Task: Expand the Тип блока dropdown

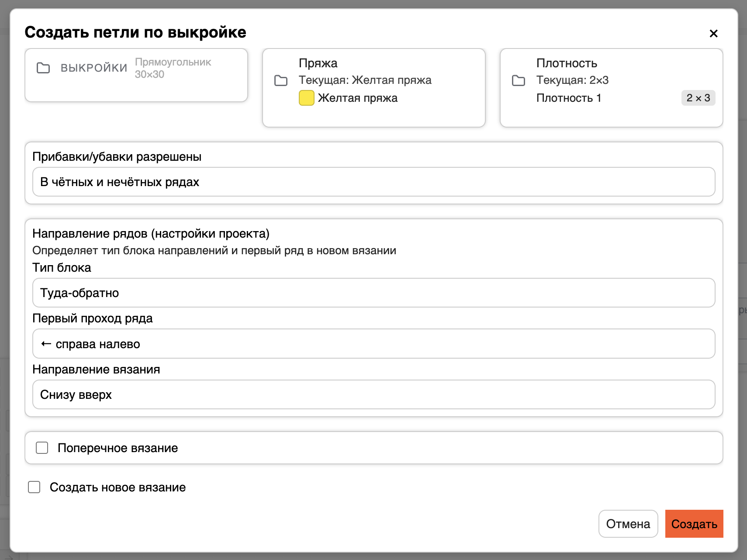Action: pos(373,293)
